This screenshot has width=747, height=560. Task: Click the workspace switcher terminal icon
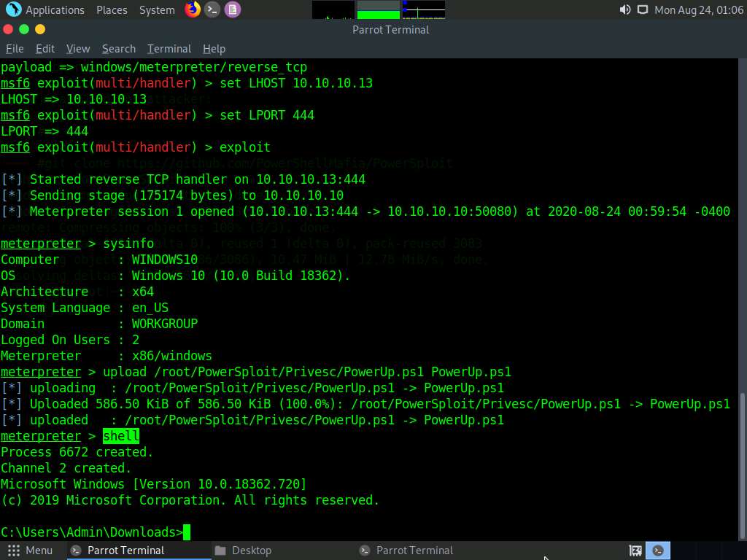point(658,551)
